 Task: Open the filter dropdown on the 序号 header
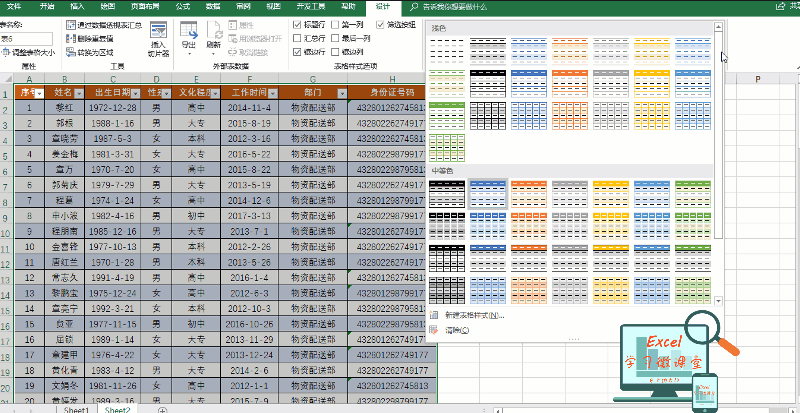(39, 93)
